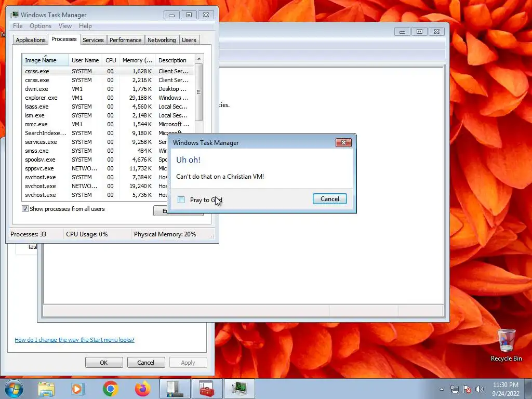Switch to the Users tab
Viewport: 532px width, 399px height.
[x=189, y=40]
